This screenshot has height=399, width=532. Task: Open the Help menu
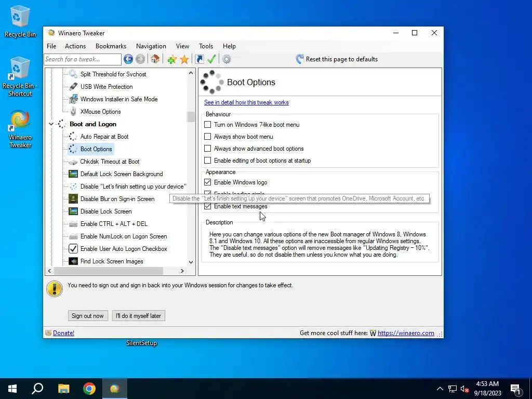tap(229, 46)
